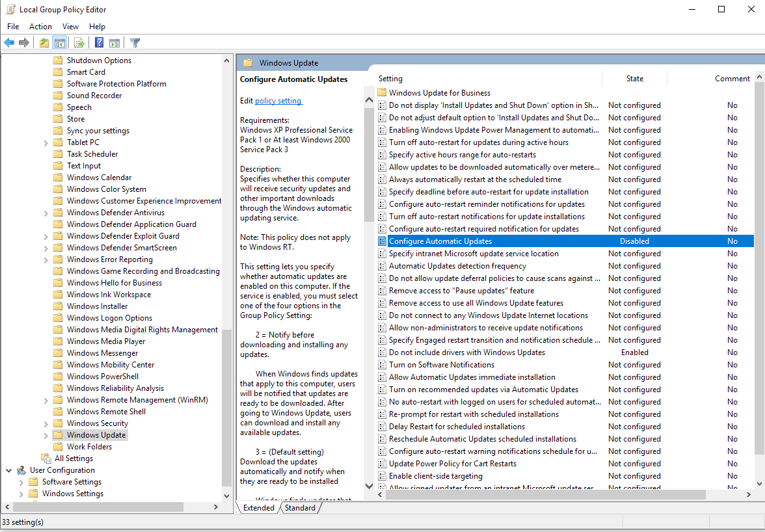
Task: Click the 'policy setting' edit link
Action: (278, 100)
